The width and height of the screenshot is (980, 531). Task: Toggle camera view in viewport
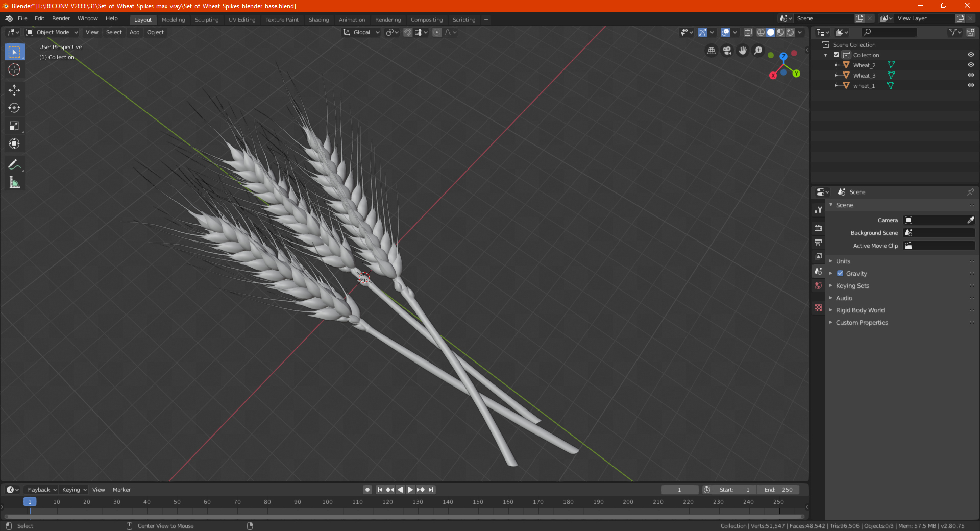pos(727,51)
